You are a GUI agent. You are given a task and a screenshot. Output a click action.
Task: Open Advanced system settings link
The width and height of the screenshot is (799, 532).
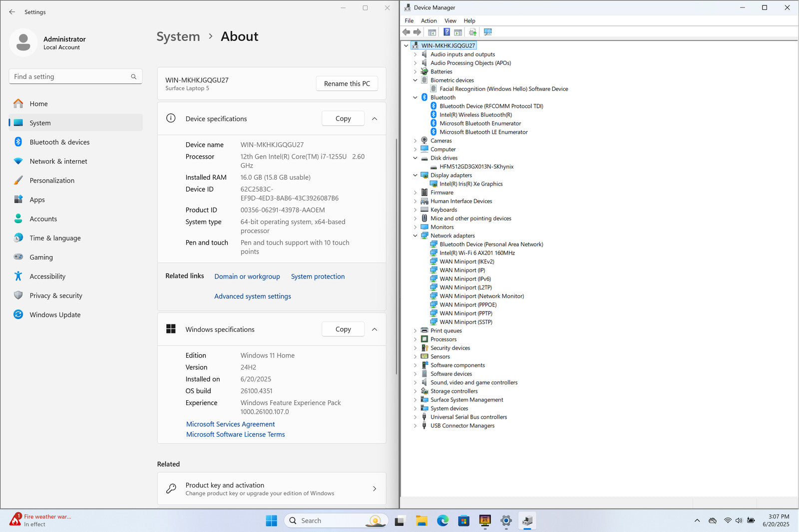tap(253, 296)
